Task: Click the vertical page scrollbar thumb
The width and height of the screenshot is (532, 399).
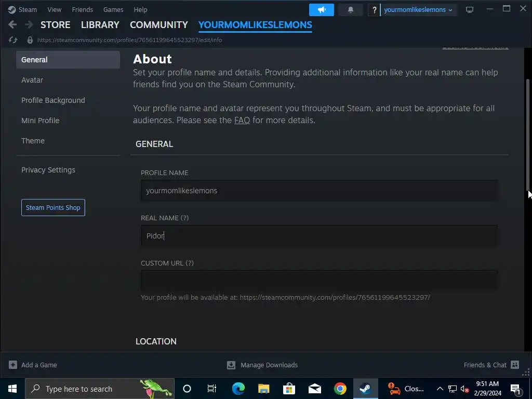Action: point(527,135)
